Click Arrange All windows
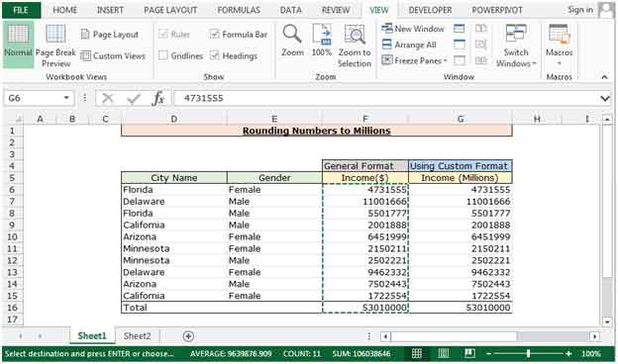 (x=409, y=45)
